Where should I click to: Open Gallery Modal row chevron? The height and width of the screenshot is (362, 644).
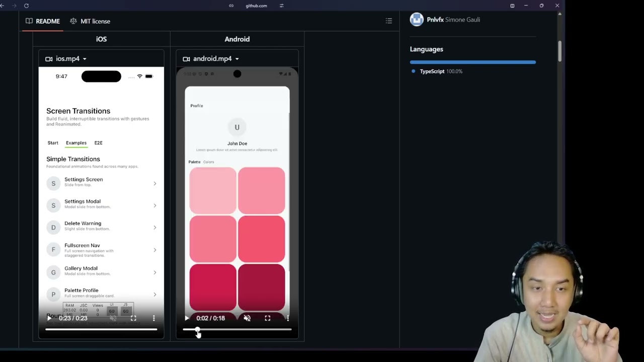tap(155, 273)
